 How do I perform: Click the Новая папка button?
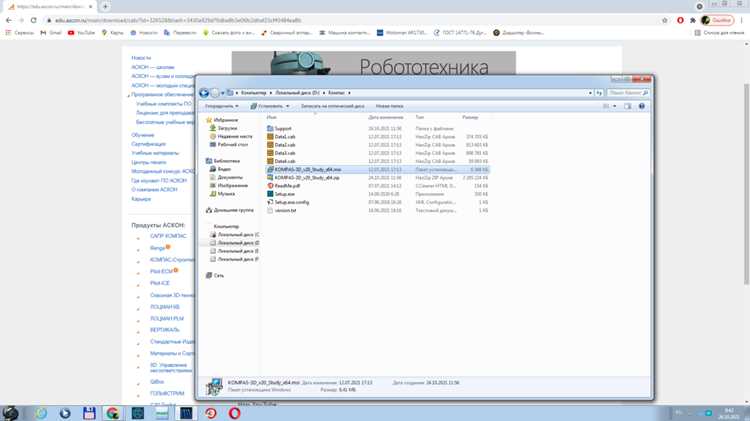(389, 106)
